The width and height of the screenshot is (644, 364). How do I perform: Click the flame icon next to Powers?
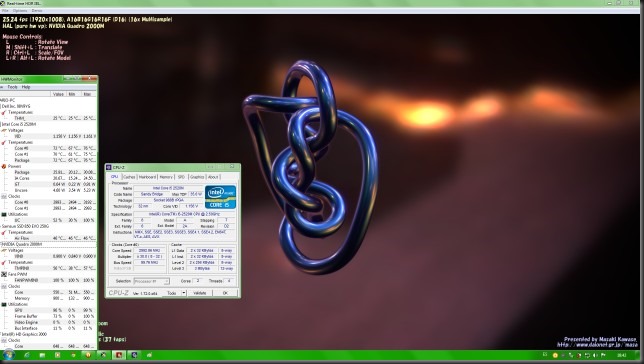[x=4, y=166]
